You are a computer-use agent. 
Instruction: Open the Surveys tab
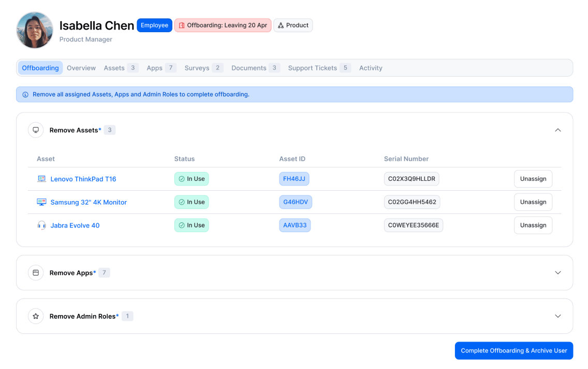point(197,67)
